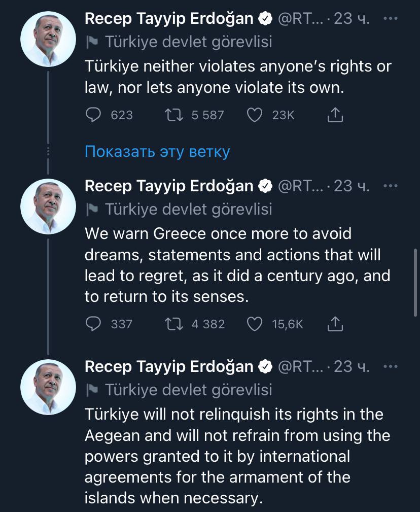This screenshot has height=512, width=420.
Task: Like the tweet showing 15,6K likes
Action: click(256, 324)
